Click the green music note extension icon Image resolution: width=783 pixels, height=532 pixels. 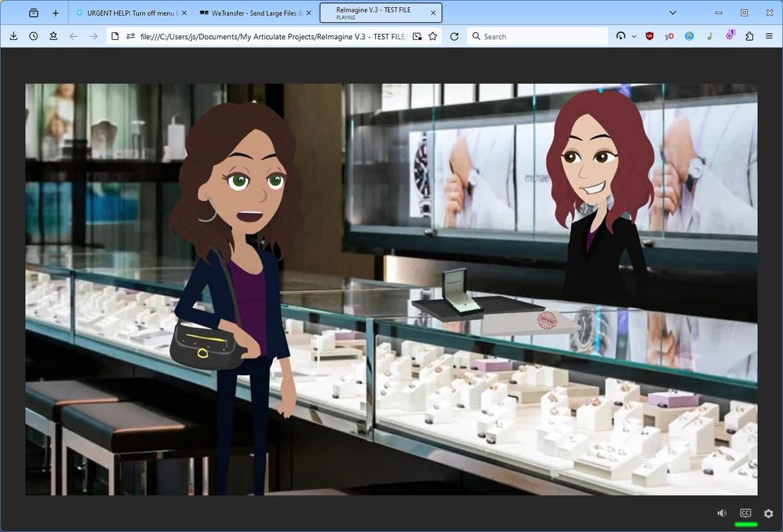point(709,36)
